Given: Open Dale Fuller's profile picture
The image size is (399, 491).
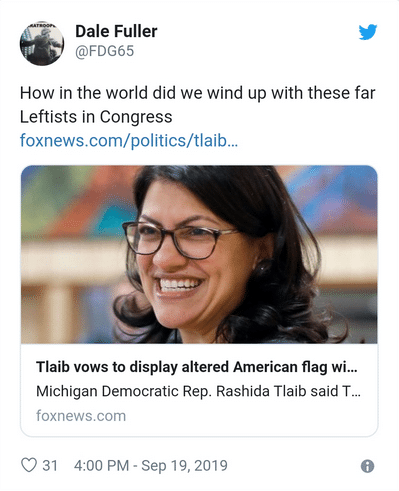Looking at the screenshot, I should pos(42,44).
